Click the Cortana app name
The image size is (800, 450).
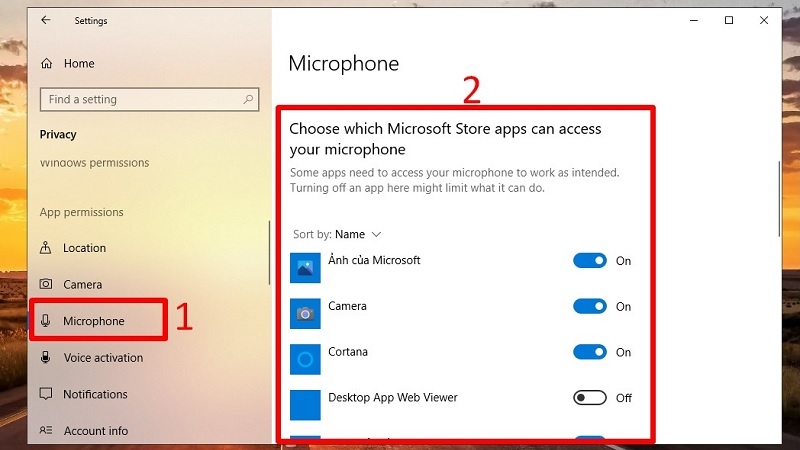[348, 352]
